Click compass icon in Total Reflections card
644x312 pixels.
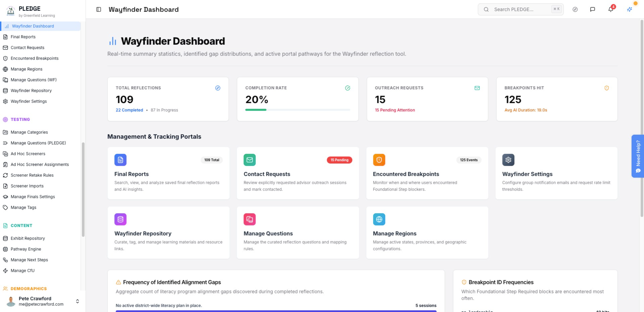[x=218, y=88]
